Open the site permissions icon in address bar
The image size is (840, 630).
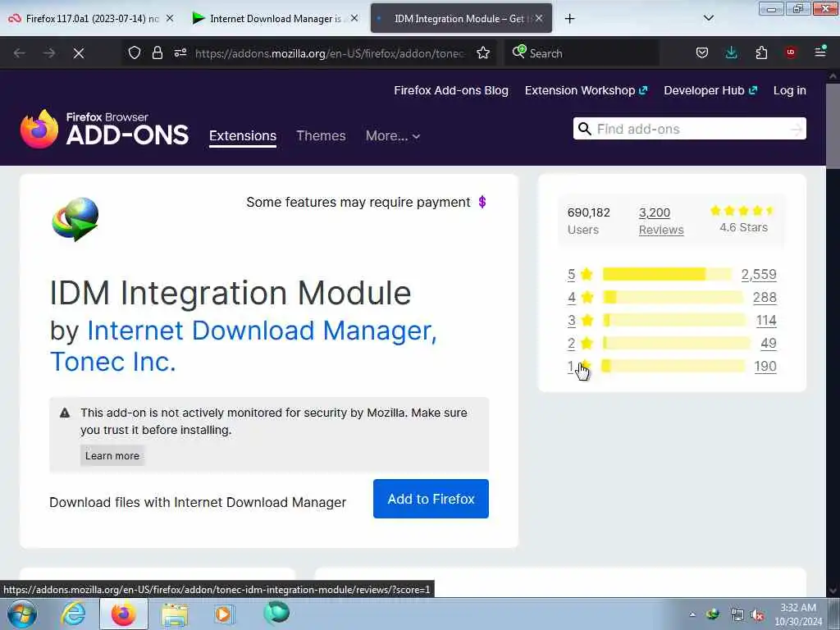(x=180, y=52)
